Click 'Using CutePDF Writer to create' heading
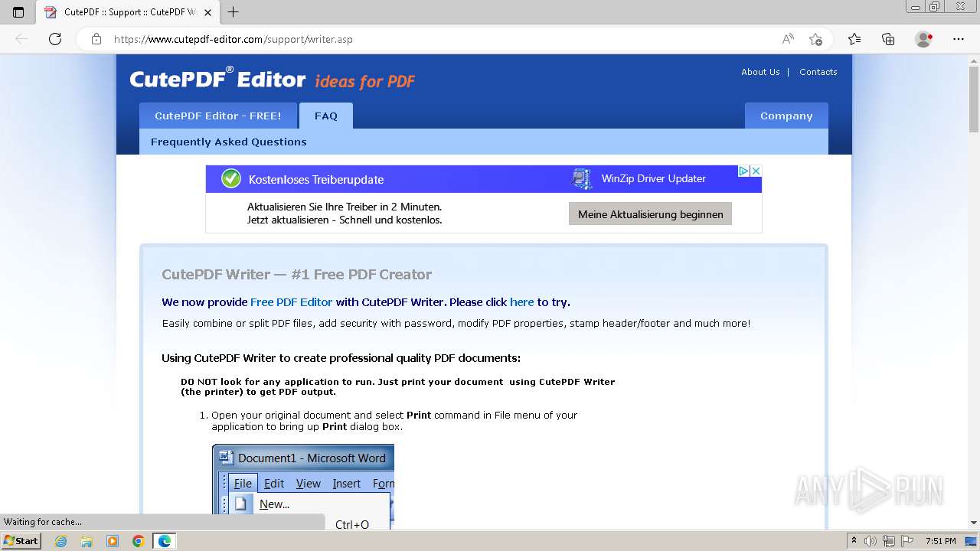Viewport: 980px width, 551px height. coord(341,358)
